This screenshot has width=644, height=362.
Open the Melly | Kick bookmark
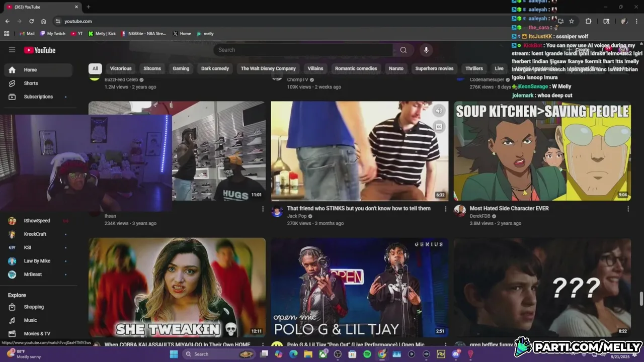[x=102, y=34]
